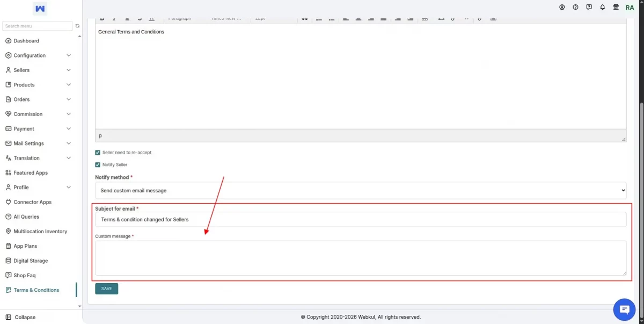This screenshot has height=324, width=644.
Task: Open the account profile icon in header
Action: coord(562,8)
